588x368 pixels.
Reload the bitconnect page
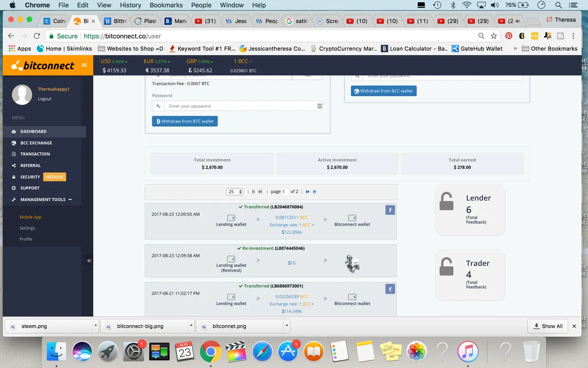pyautogui.click(x=37, y=36)
